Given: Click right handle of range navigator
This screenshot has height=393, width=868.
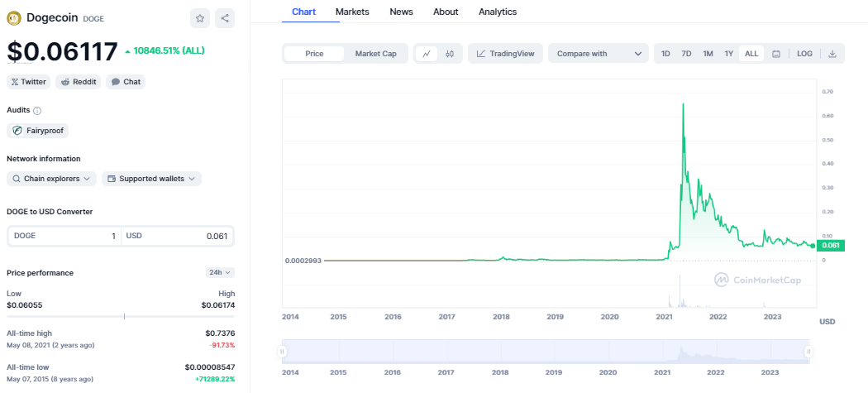Looking at the screenshot, I should 808,352.
